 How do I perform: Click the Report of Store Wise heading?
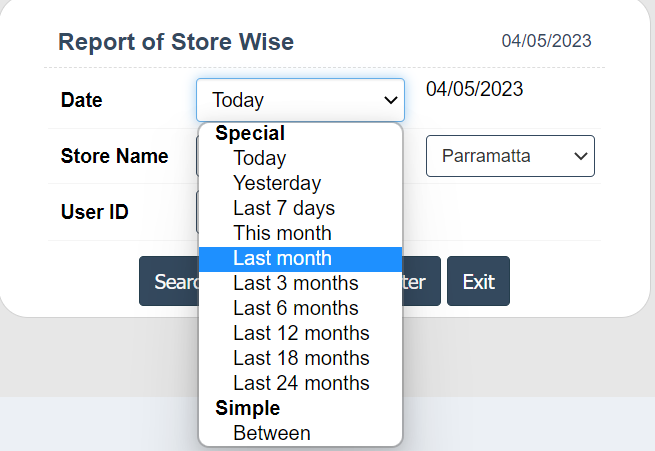pyautogui.click(x=176, y=42)
